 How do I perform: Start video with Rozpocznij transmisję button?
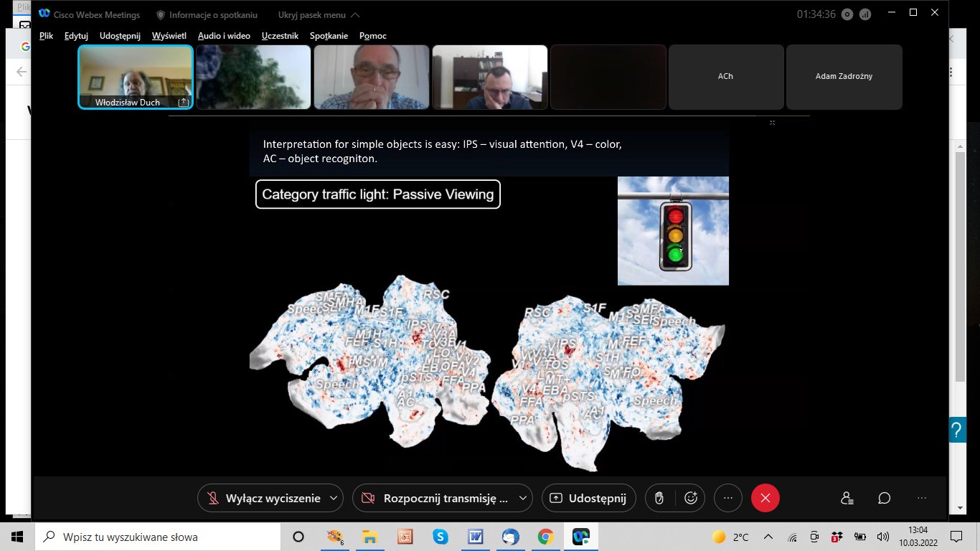pos(435,498)
